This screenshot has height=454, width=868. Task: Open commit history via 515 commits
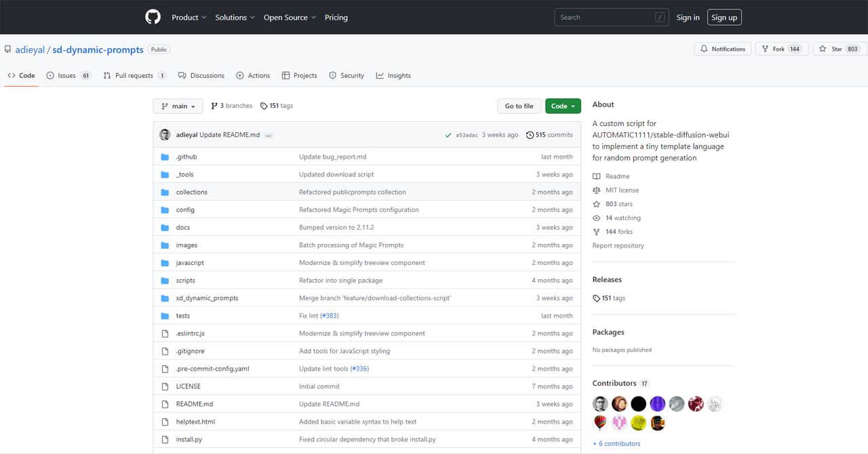(549, 135)
